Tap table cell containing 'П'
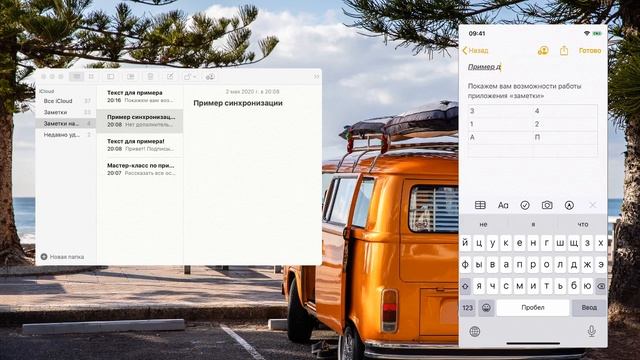 565,138
